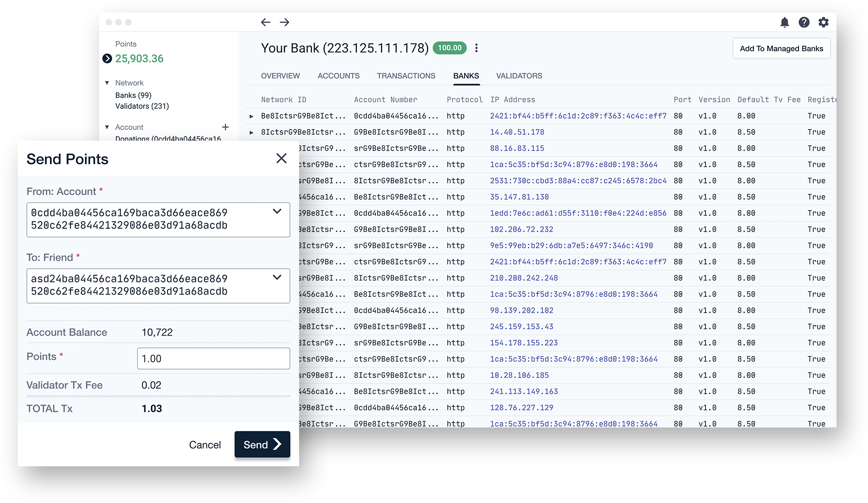Open IP address link 88.16.83.115

pos(517,148)
